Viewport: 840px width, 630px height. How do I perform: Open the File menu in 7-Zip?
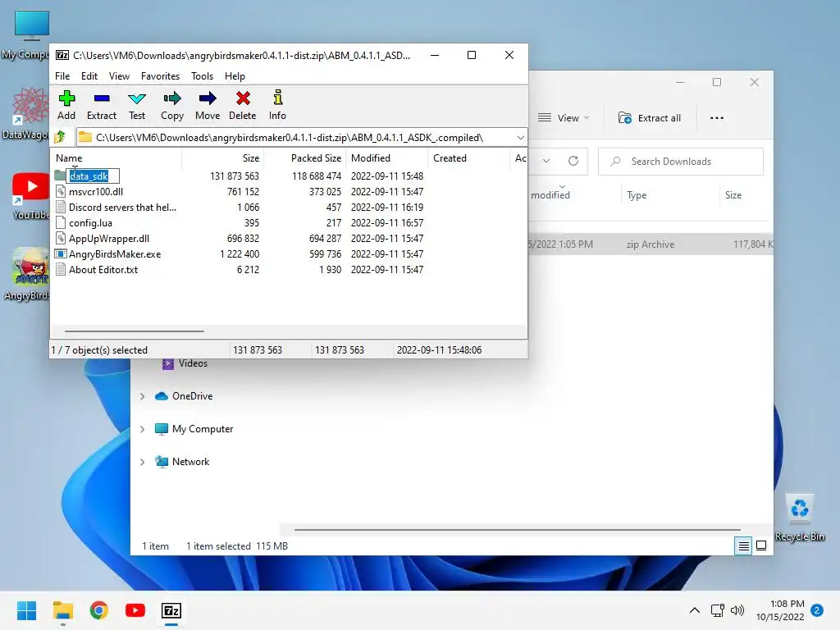click(x=62, y=76)
